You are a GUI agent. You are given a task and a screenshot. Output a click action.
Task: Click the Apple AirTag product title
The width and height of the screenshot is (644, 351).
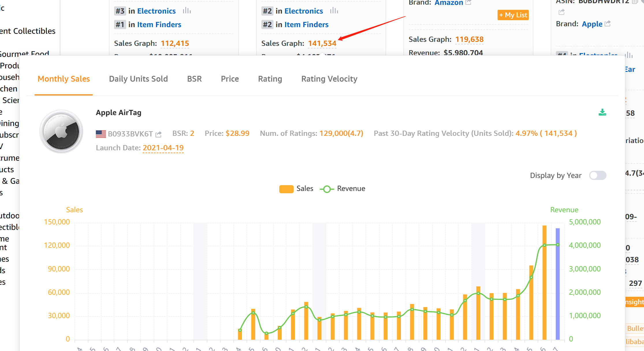[x=118, y=112]
